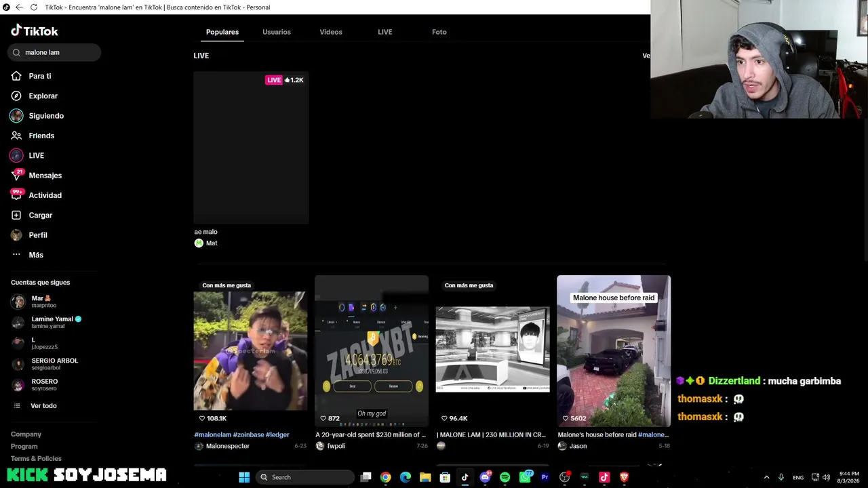The image size is (868, 488).
Task: Launch Google Chrome from the taskbar
Action: (x=385, y=477)
